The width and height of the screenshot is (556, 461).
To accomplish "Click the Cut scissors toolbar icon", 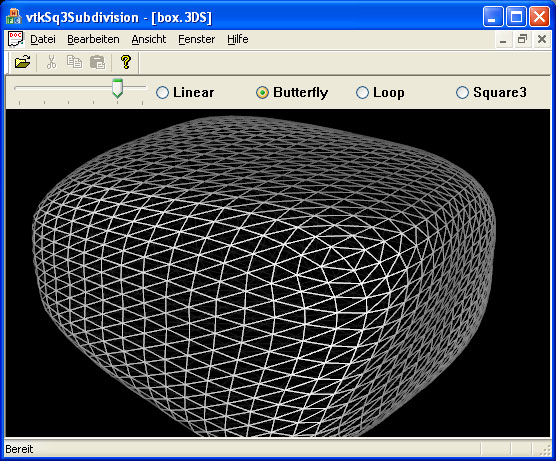I will 52,62.
